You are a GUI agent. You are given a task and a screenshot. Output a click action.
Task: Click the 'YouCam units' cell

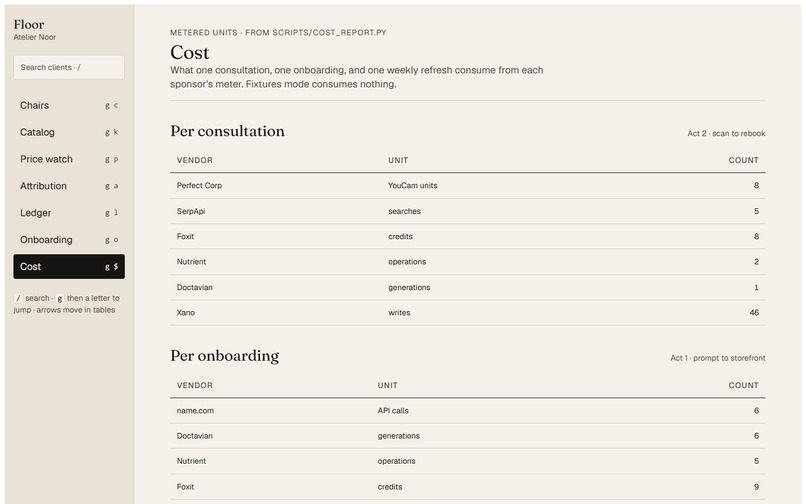pos(413,186)
